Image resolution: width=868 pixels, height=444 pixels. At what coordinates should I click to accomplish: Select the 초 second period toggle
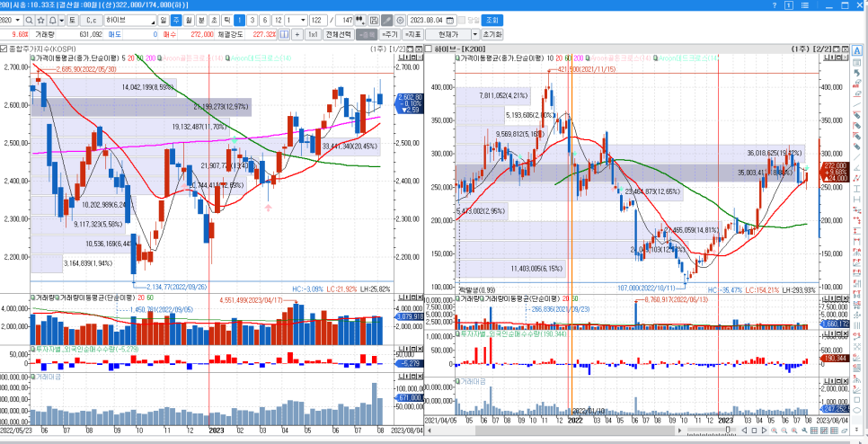click(x=214, y=20)
